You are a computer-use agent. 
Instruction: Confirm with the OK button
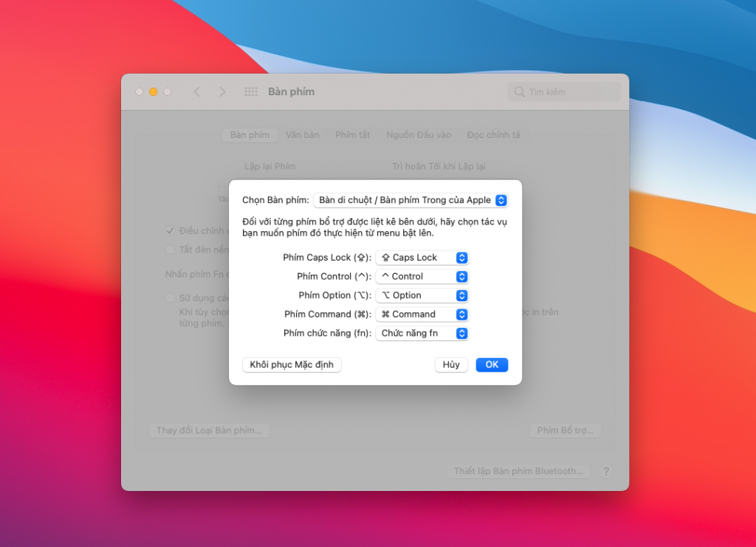click(x=492, y=365)
